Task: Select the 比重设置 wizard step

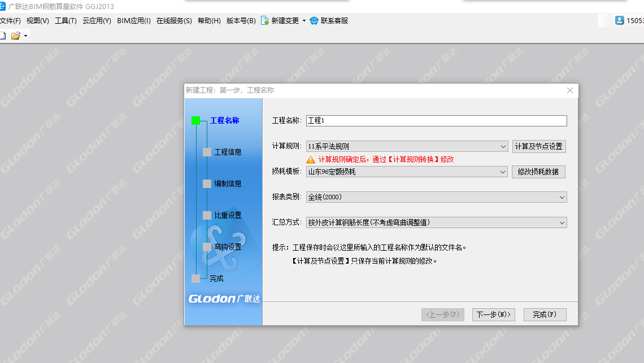Action: pyautogui.click(x=228, y=215)
